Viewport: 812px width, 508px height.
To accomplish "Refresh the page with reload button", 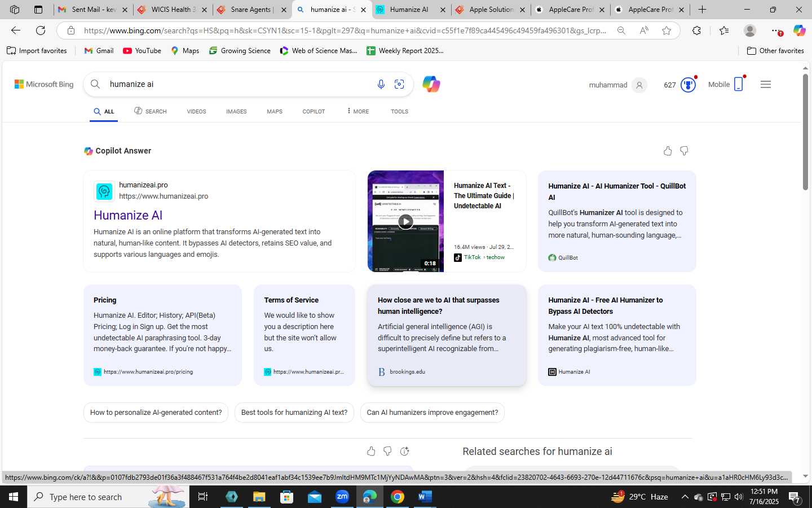I will coord(41,30).
